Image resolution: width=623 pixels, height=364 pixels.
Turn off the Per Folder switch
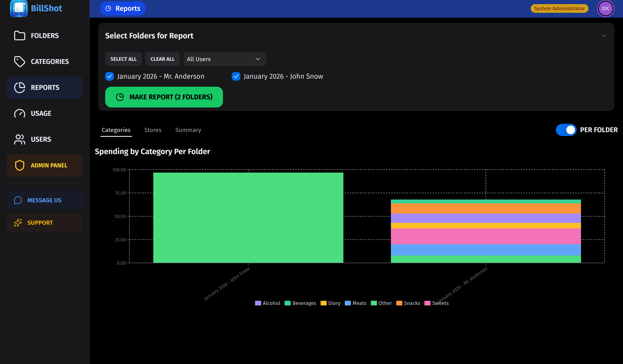(566, 130)
